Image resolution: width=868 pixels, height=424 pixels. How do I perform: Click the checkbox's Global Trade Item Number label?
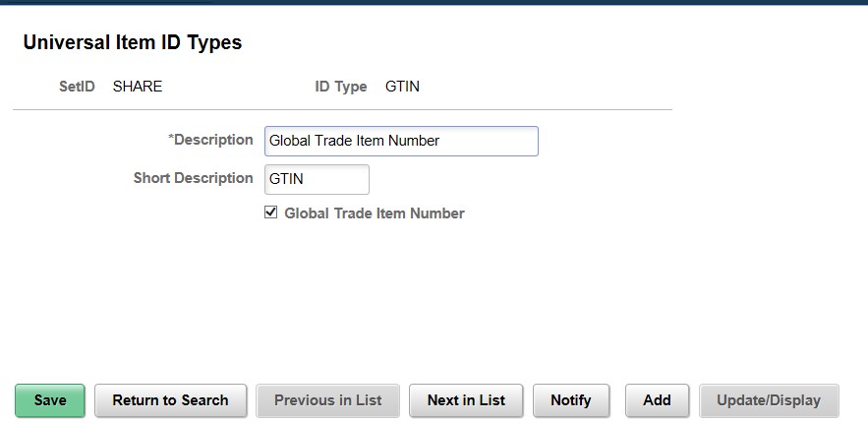[374, 213]
